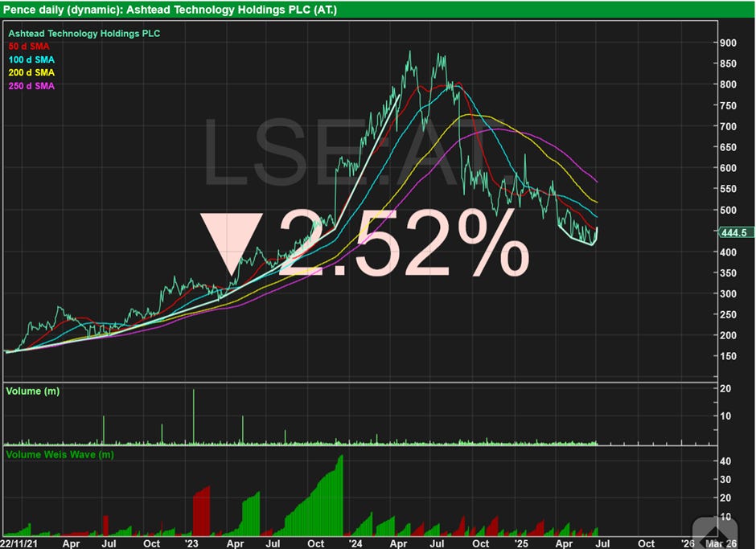This screenshot has height=549, width=756.
Task: Click the chart title Ashtead Technology Holdings PLC (AT.)
Action: pyautogui.click(x=232, y=10)
